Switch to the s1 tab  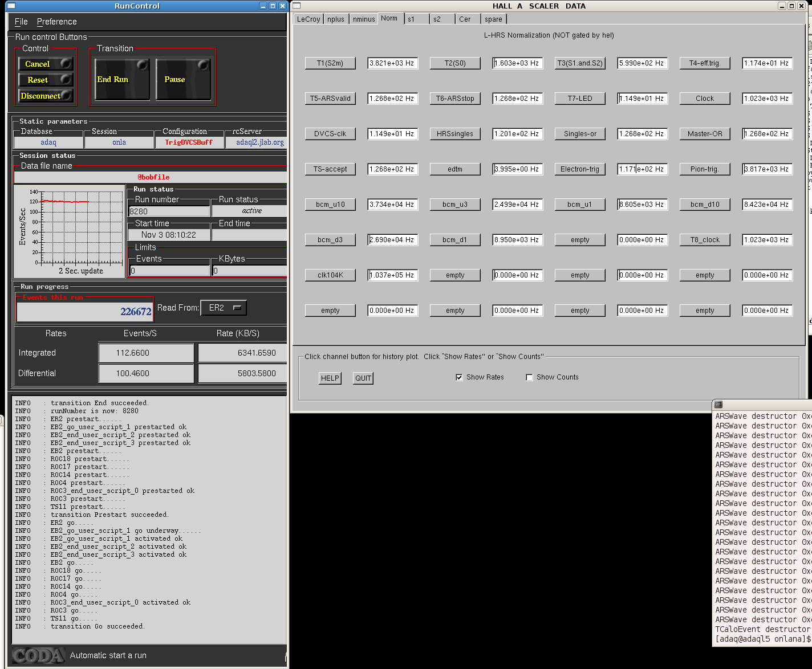(x=416, y=19)
